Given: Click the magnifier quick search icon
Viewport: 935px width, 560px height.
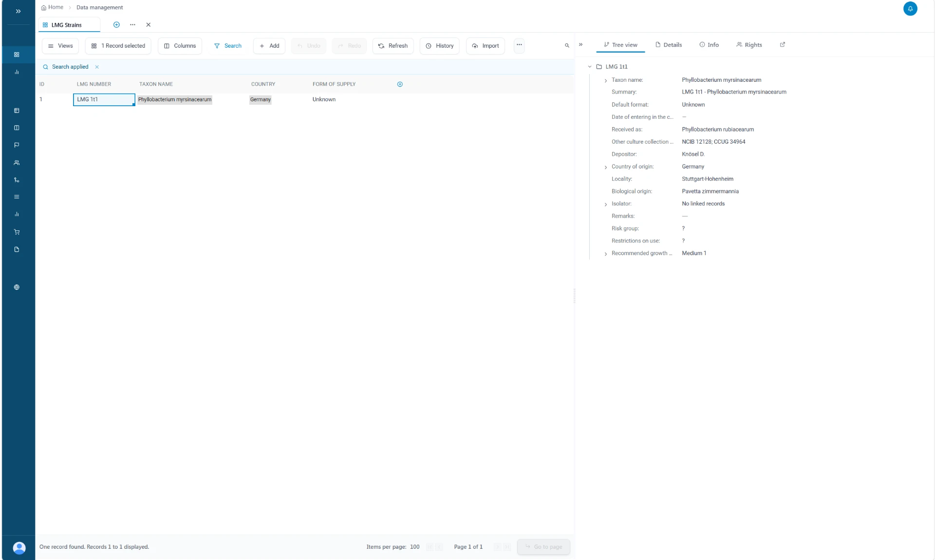Looking at the screenshot, I should tap(567, 45).
